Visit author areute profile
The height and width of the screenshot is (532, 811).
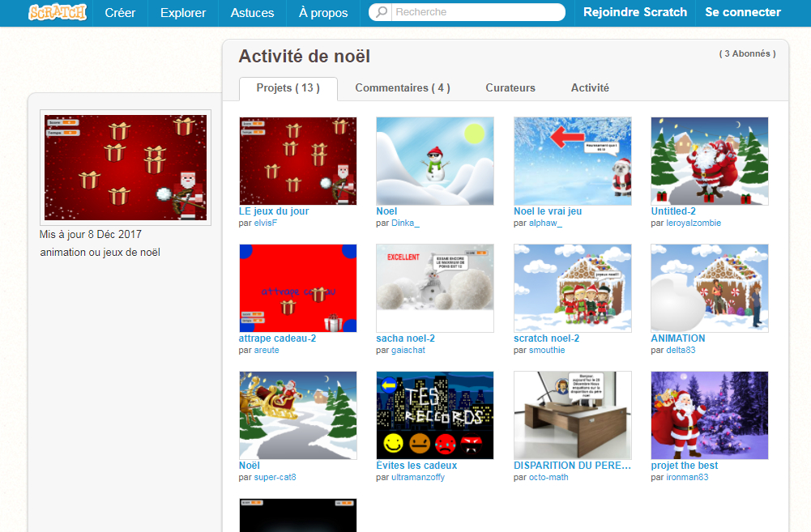coord(267,350)
